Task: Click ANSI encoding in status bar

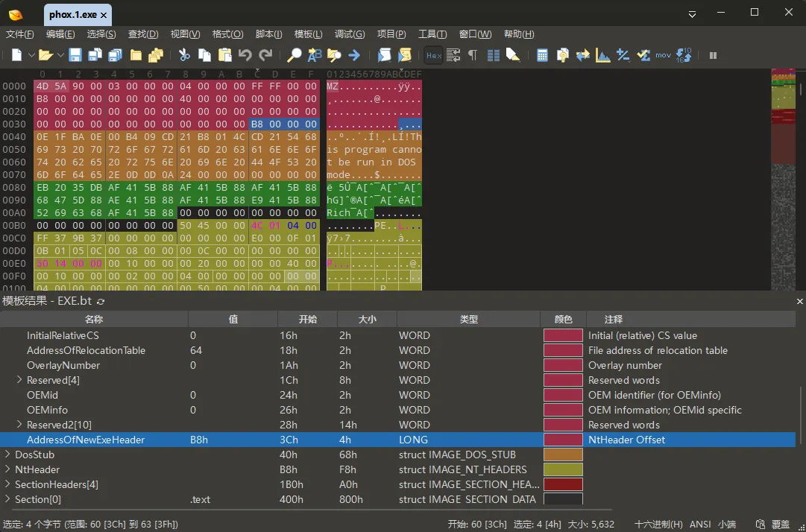Action: click(700, 525)
